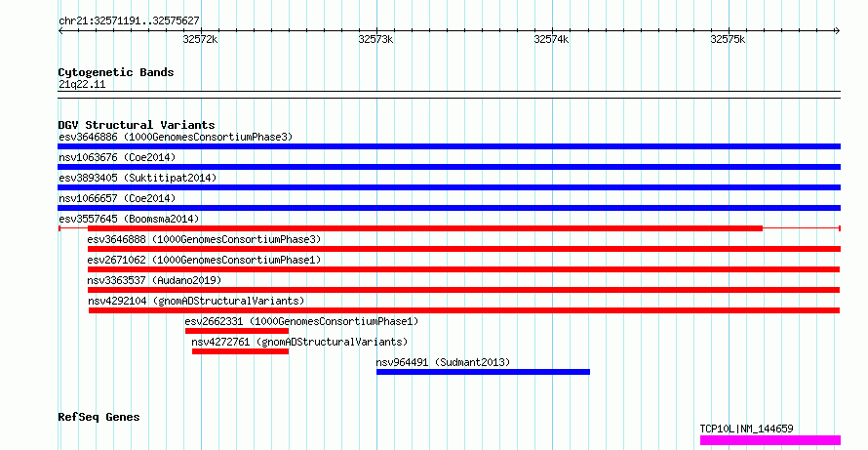Select the blue bar under esv3646886

[x=449, y=146]
